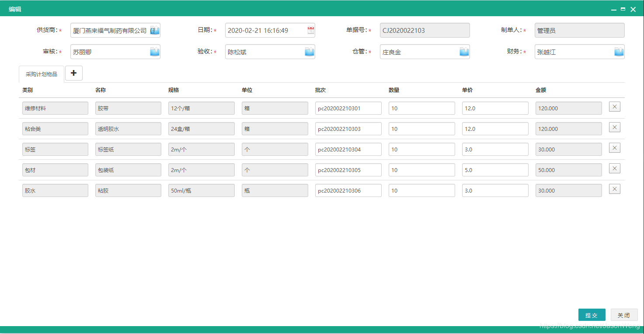Click the 验收 field showing 陈松斌
Image resolution: width=644 pixels, height=334 pixels.
coord(270,52)
